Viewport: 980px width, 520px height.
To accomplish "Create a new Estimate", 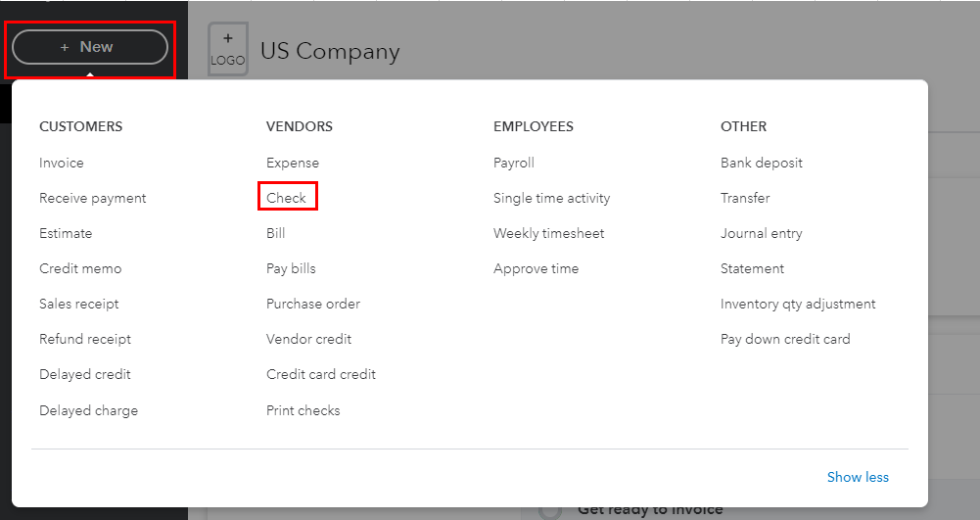I will point(66,234).
